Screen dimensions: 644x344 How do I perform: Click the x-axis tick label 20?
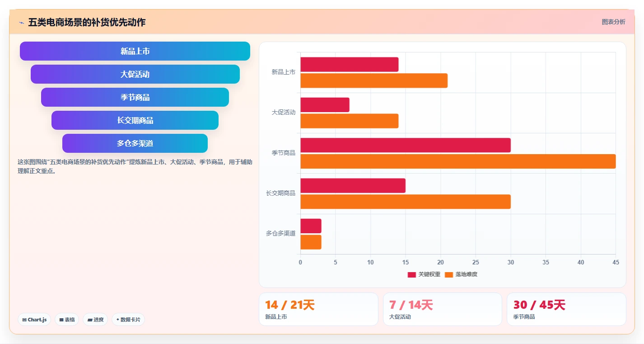(440, 262)
